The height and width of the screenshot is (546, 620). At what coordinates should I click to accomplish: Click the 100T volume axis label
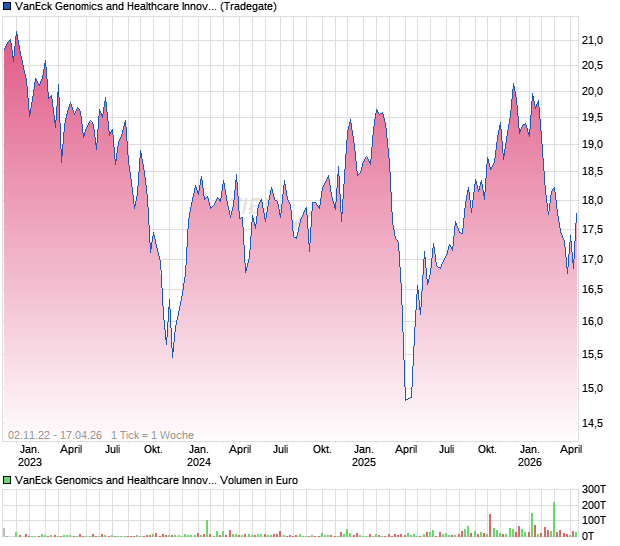[x=596, y=520]
